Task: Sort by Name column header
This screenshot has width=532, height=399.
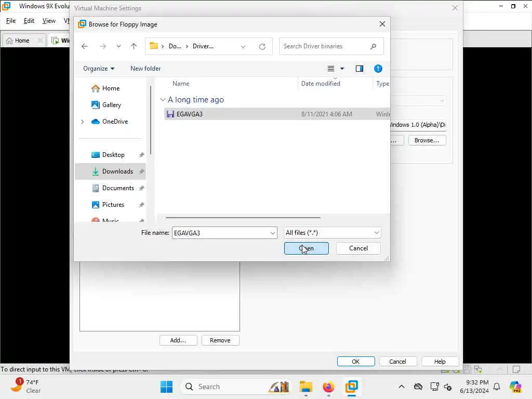Action: coord(181,84)
